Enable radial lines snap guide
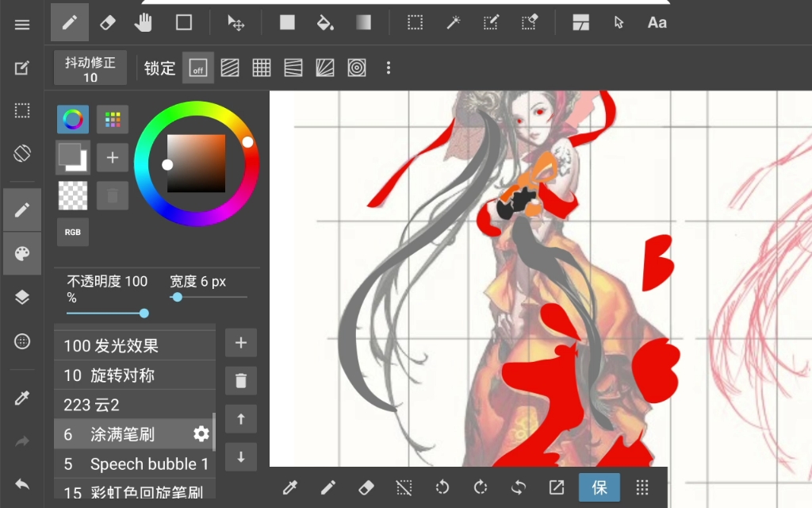 [324, 68]
